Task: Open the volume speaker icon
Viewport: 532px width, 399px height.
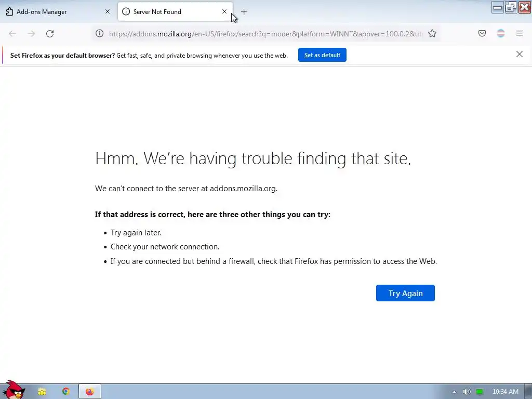Action: 467,392
